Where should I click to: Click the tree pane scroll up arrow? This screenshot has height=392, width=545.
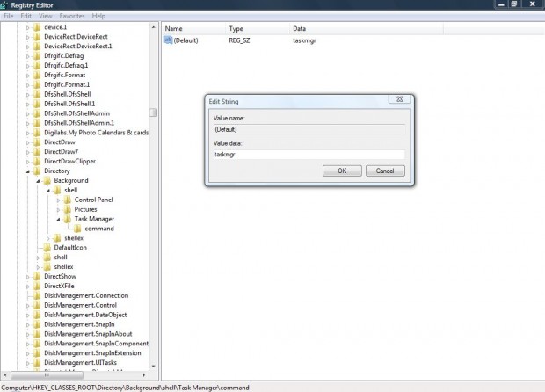coord(153,27)
